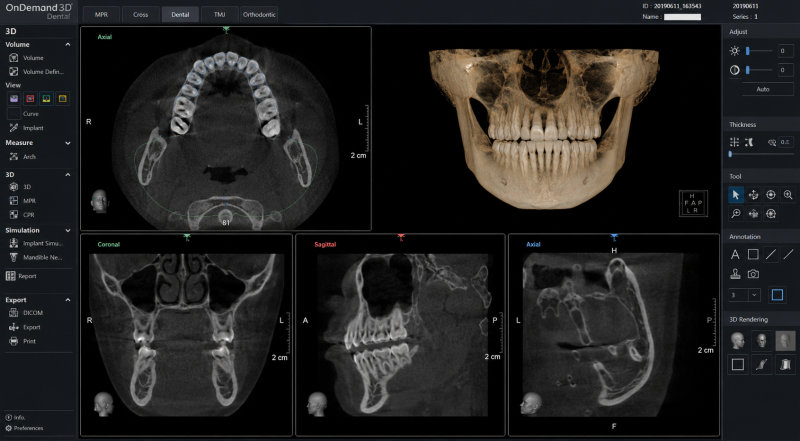The width and height of the screenshot is (800, 441).
Task: Click the contrast value field
Action: click(786, 70)
